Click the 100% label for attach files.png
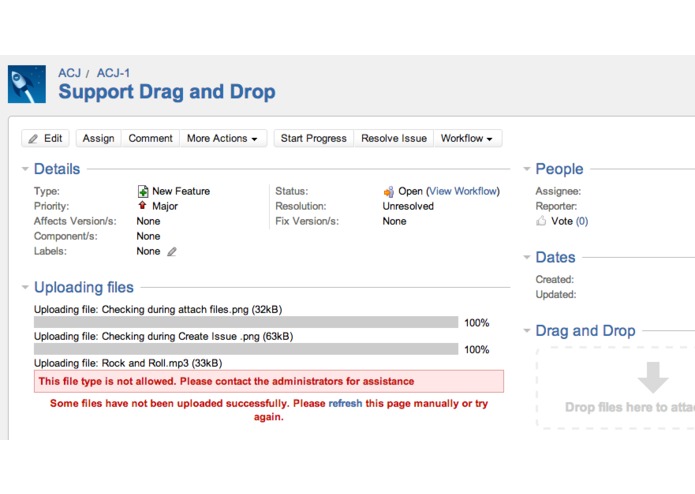695x494 pixels. tap(476, 323)
